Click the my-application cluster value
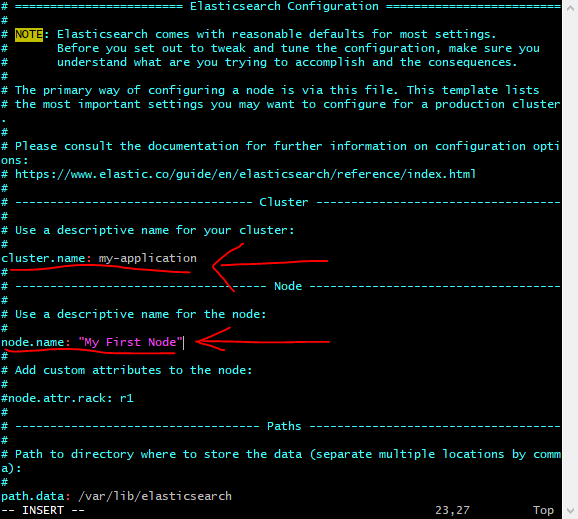The width and height of the screenshot is (578, 519). pyautogui.click(x=147, y=258)
